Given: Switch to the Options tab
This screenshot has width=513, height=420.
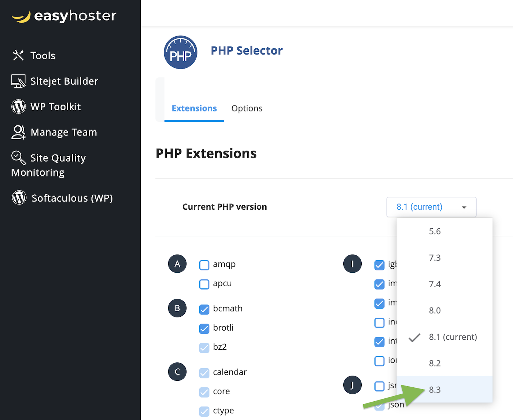Looking at the screenshot, I should [247, 108].
